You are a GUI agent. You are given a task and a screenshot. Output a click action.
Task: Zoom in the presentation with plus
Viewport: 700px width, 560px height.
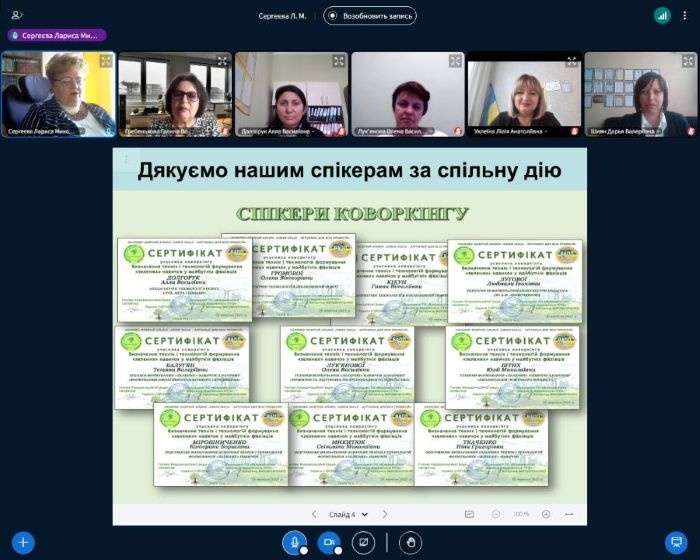point(546,514)
